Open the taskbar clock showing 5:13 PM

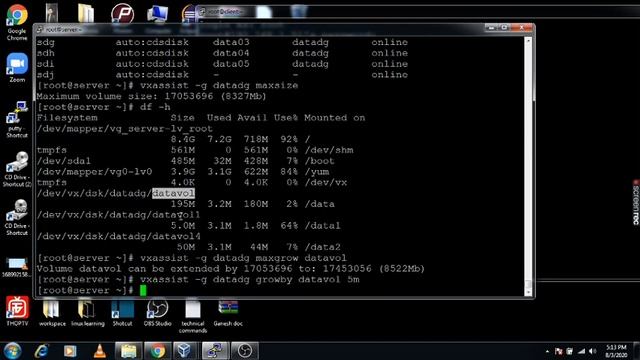(x=616, y=351)
